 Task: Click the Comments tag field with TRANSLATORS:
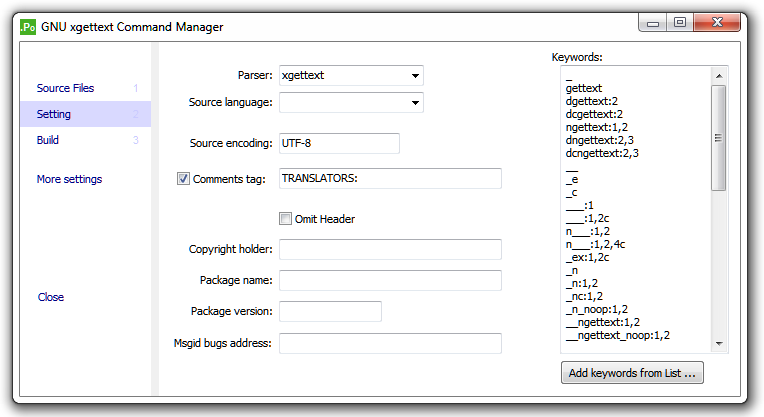tap(390, 178)
